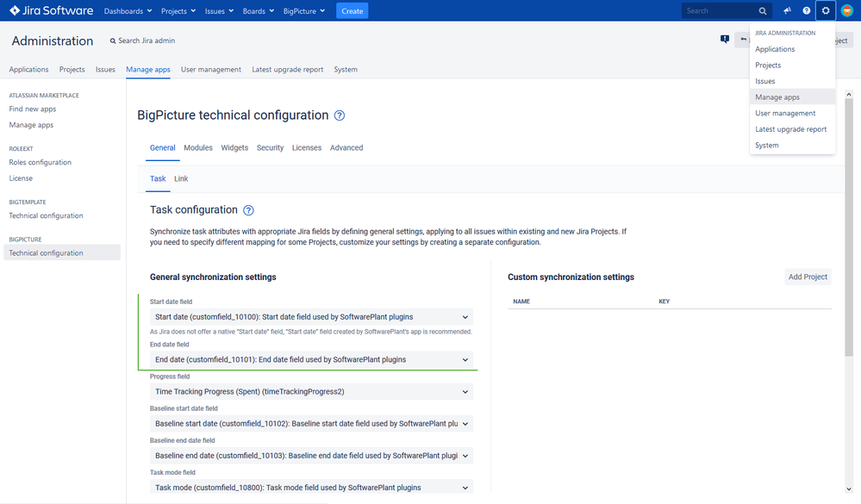861x504 pixels.
Task: Switch to the Applications admin tab
Action: tap(28, 69)
